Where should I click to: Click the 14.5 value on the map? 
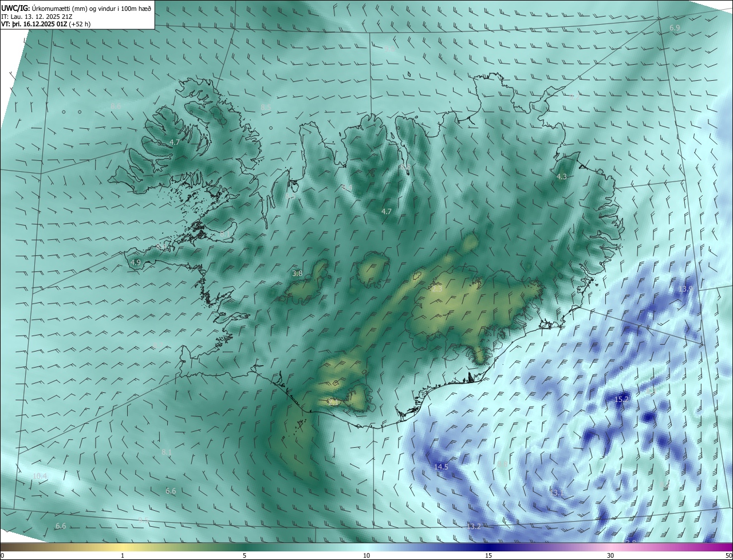pos(441,467)
